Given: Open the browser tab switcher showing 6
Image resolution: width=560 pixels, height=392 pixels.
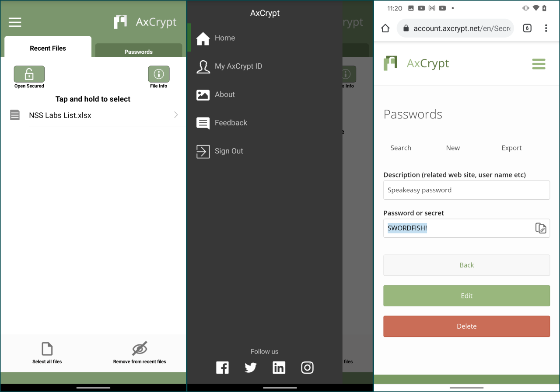Looking at the screenshot, I should [x=527, y=28].
